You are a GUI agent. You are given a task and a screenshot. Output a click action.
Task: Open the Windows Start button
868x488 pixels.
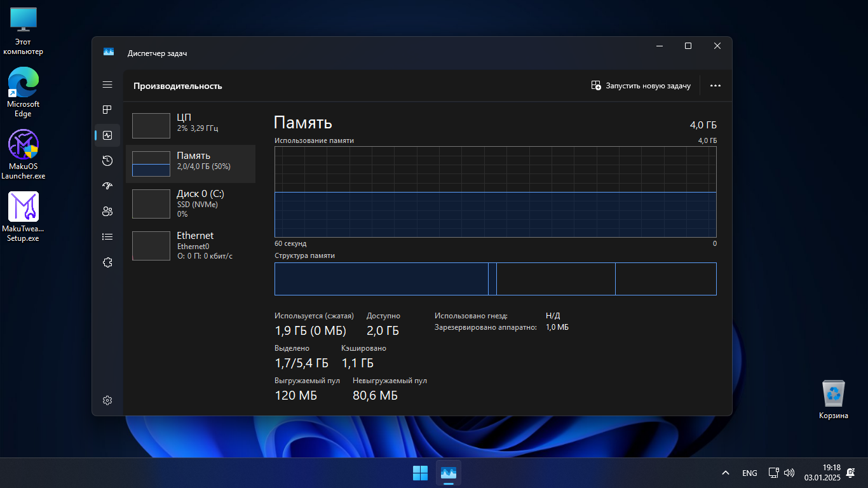click(x=420, y=473)
